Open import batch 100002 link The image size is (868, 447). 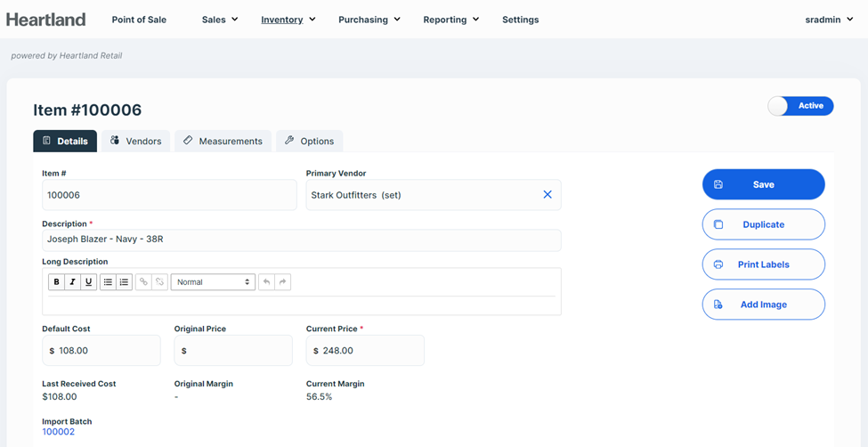[x=58, y=432]
